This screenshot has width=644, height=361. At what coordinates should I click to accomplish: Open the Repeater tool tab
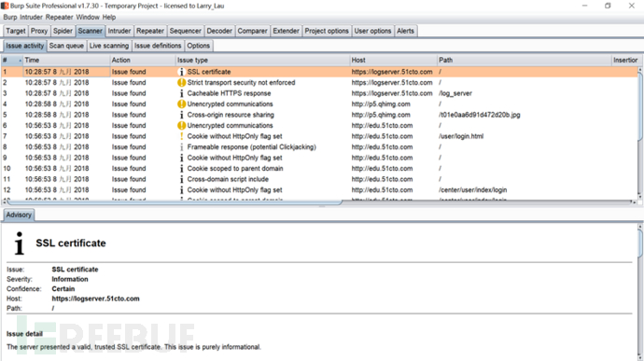[150, 31]
